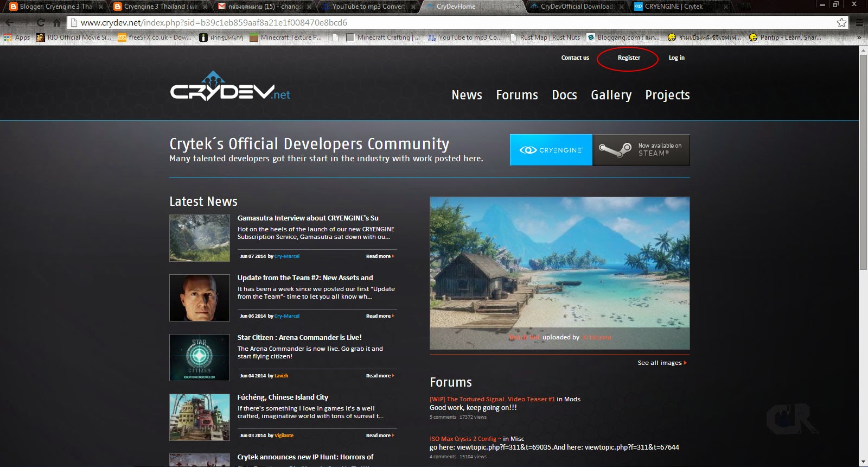Open the Chinese Island City news thumbnail
The height and width of the screenshot is (467, 868).
(200, 417)
